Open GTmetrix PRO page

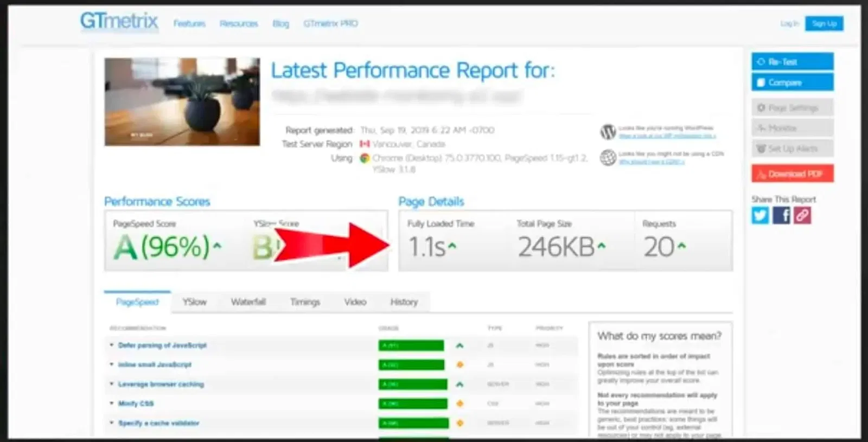pyautogui.click(x=330, y=24)
